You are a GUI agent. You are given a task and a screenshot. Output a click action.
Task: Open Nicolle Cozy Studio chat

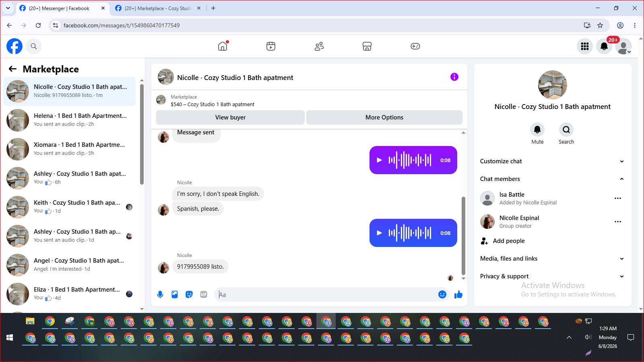(70, 91)
